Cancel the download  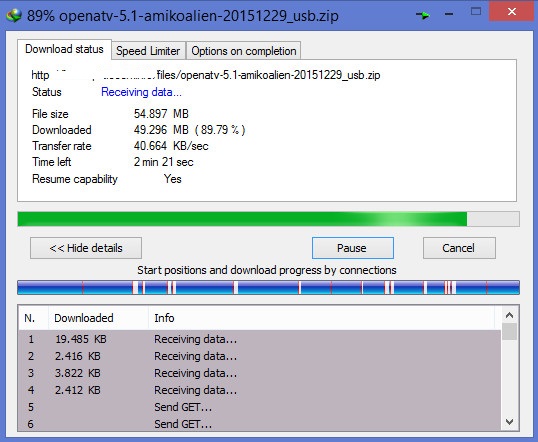click(459, 248)
